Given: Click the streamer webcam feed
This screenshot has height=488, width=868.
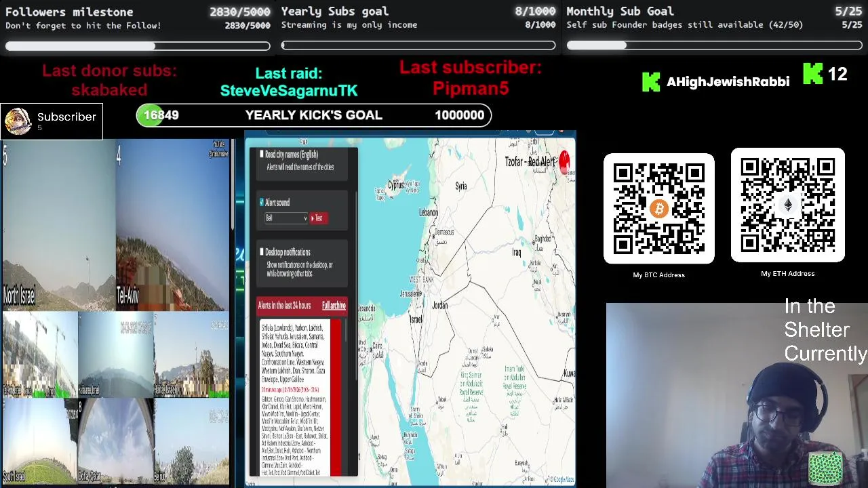Looking at the screenshot, I should pos(736,395).
